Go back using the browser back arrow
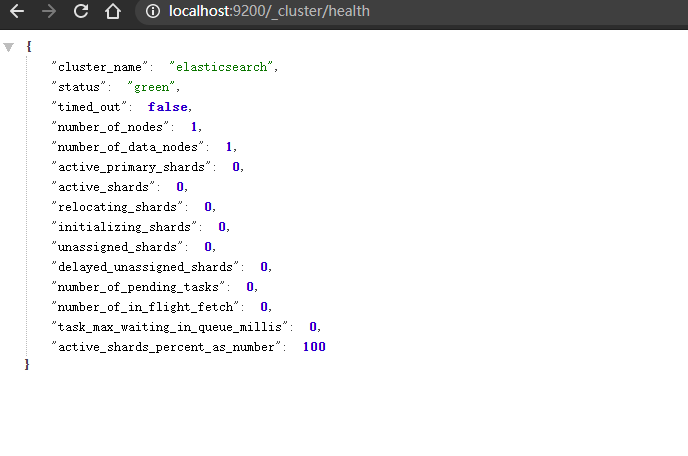688x456 pixels. point(17,11)
